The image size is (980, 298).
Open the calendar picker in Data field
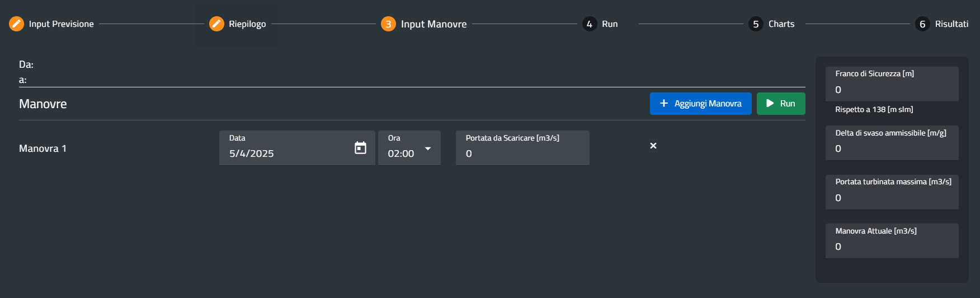click(360, 148)
